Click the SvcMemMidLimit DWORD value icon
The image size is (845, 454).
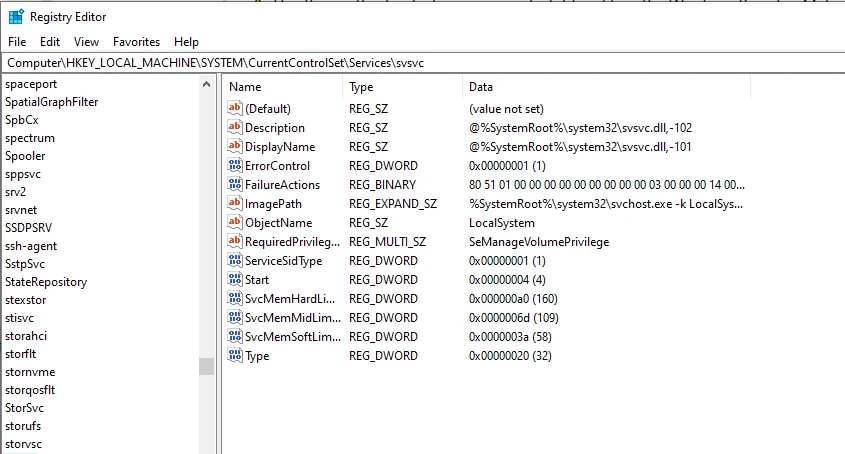coord(234,317)
